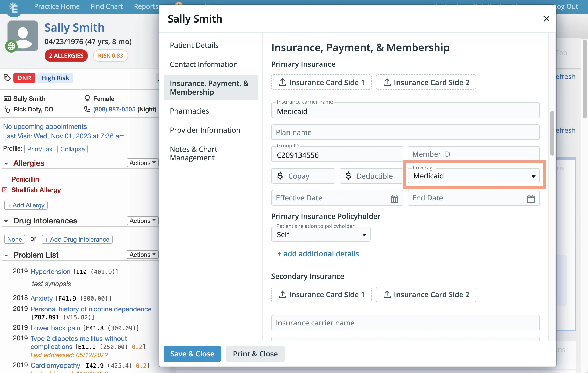Open Patient's relation to policyholder dropdown
This screenshot has width=588, height=373.
[321, 235]
